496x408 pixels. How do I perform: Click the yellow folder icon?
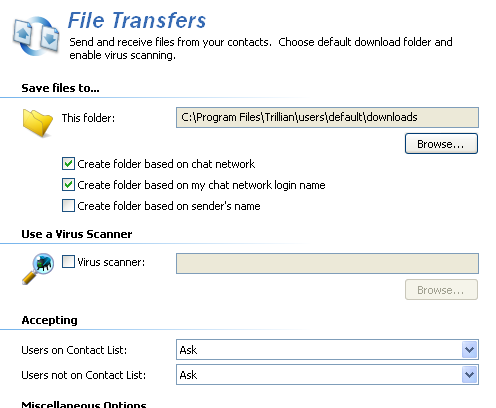(38, 123)
